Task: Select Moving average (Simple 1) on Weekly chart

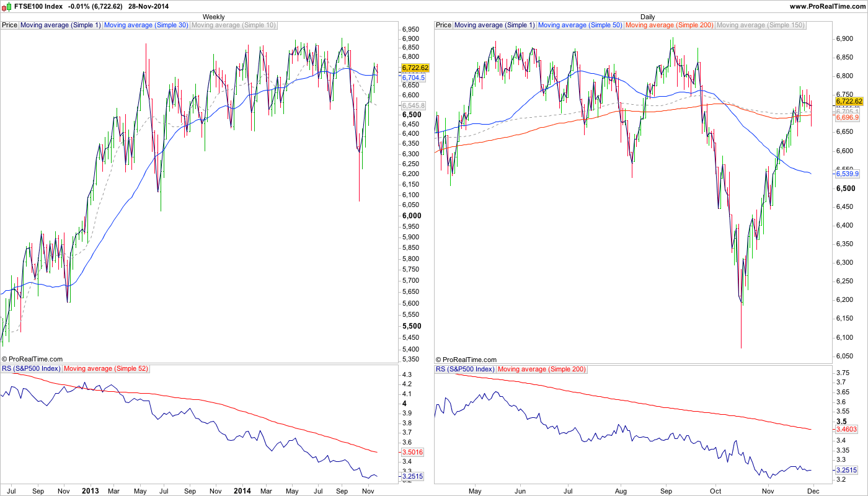Action: click(x=60, y=25)
